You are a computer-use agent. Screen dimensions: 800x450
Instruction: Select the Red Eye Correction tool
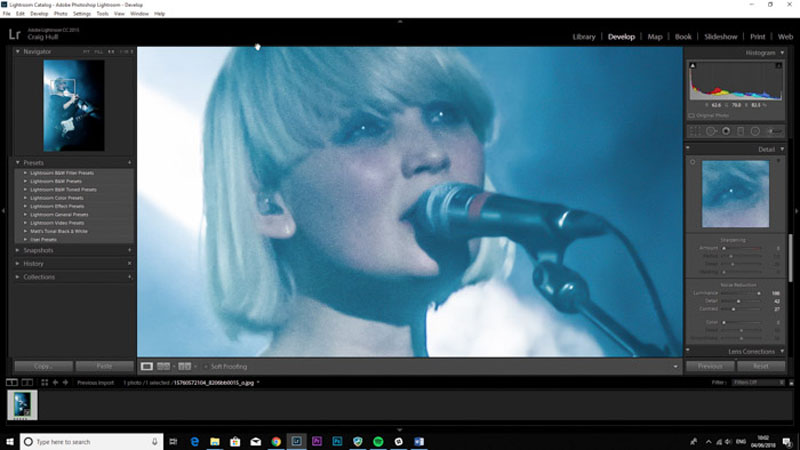[x=726, y=131]
